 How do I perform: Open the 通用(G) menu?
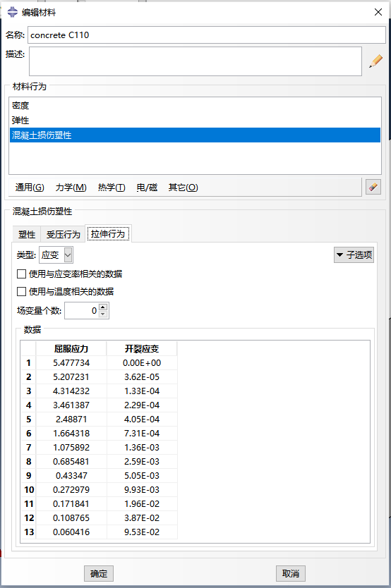[30, 187]
